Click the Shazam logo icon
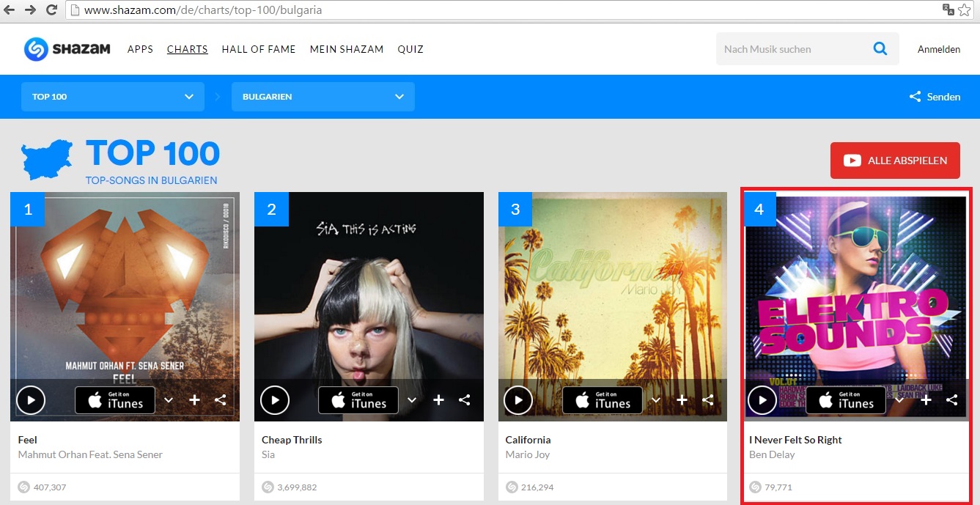Image resolution: width=980 pixels, height=505 pixels. pos(36,49)
